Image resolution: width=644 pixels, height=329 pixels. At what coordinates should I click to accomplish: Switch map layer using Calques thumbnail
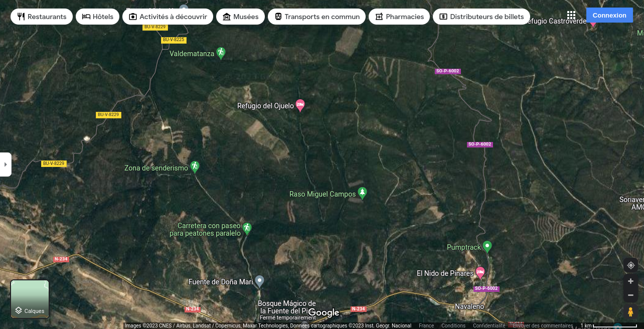[x=30, y=299]
